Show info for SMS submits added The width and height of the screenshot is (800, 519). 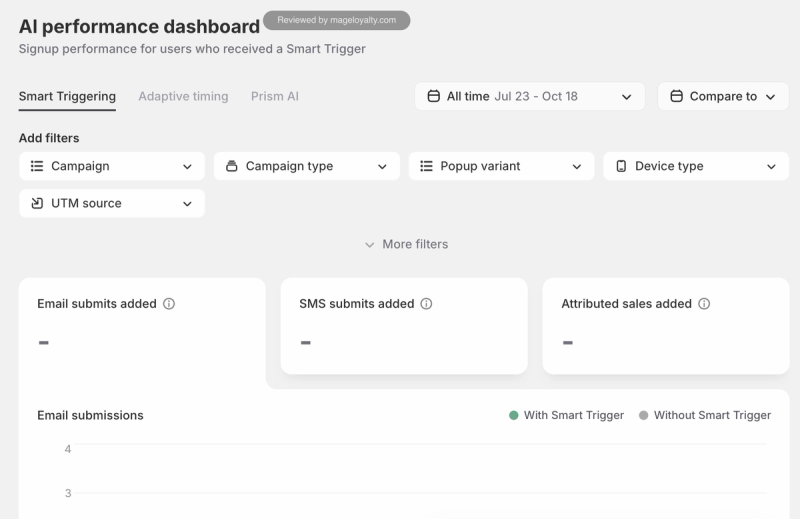pos(426,304)
